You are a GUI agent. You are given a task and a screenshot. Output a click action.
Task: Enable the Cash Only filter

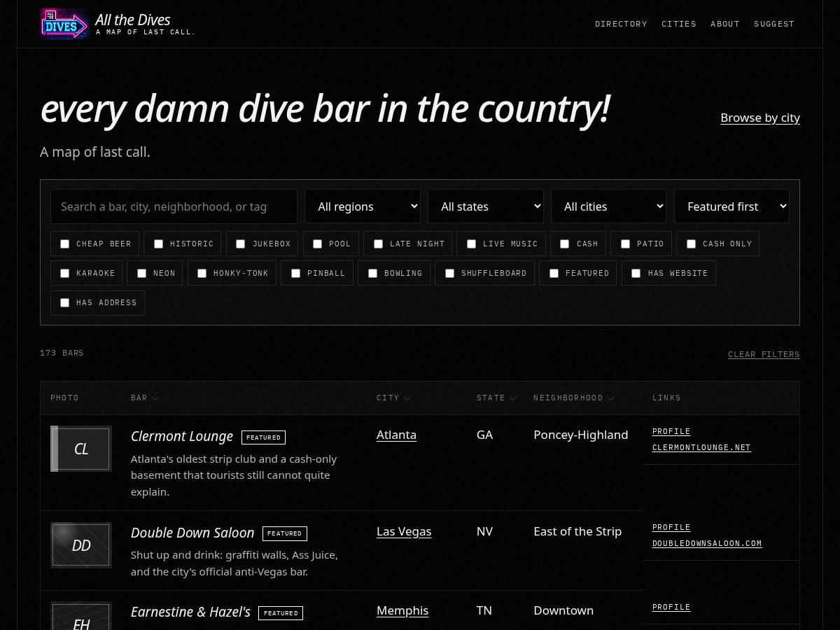(x=691, y=244)
